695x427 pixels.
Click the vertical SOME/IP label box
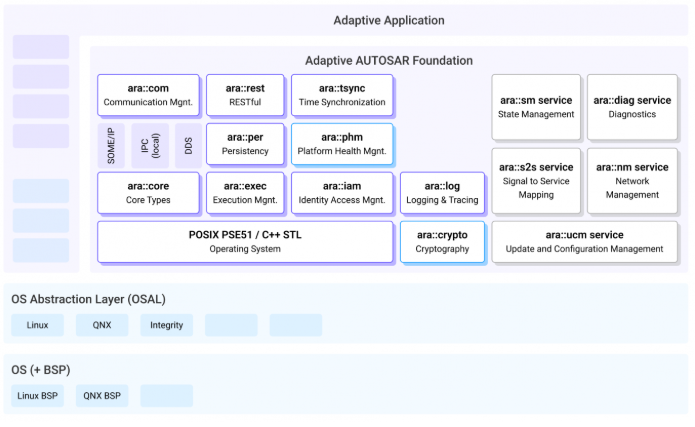pyautogui.click(x=111, y=145)
